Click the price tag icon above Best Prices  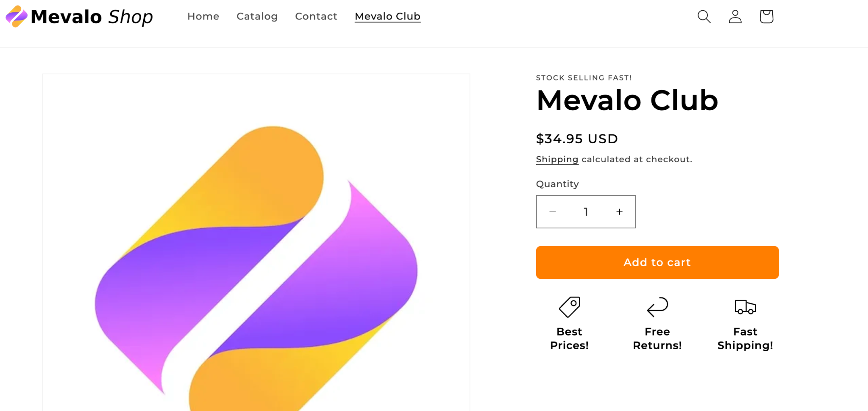[x=569, y=306]
